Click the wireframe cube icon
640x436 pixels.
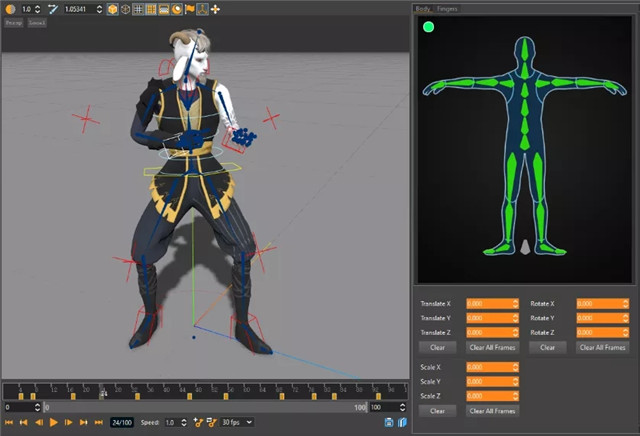click(126, 9)
